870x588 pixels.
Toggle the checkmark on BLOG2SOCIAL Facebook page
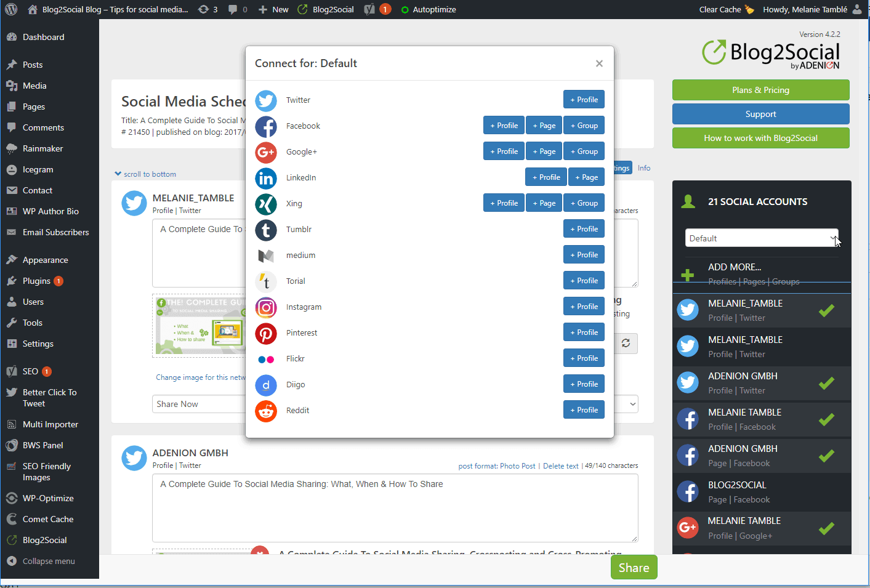click(827, 491)
